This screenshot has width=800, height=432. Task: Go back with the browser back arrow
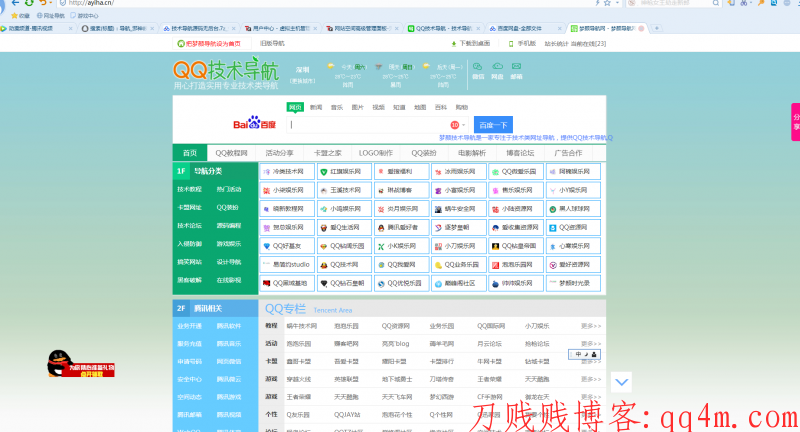(x=15, y=3)
